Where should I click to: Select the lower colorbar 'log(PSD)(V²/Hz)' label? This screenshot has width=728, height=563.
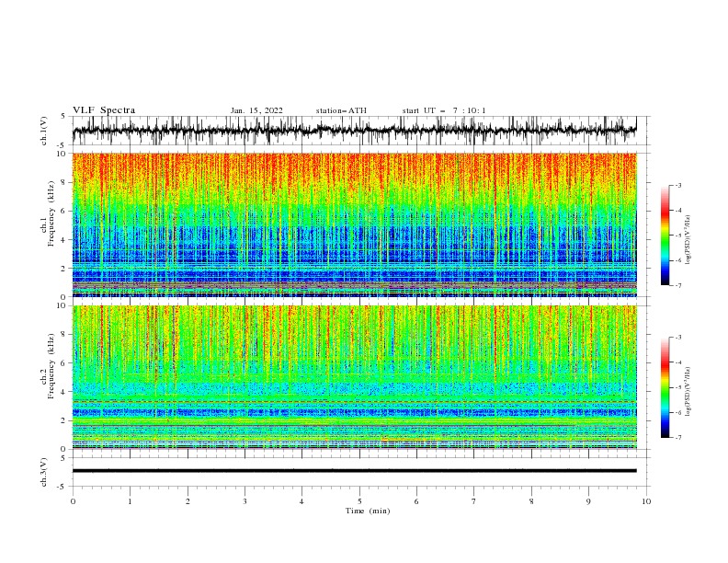[688, 392]
